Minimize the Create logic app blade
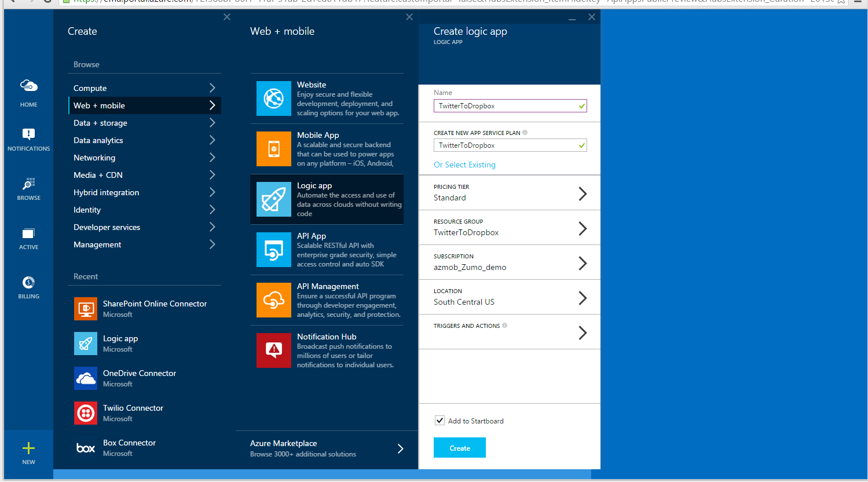 pos(572,19)
